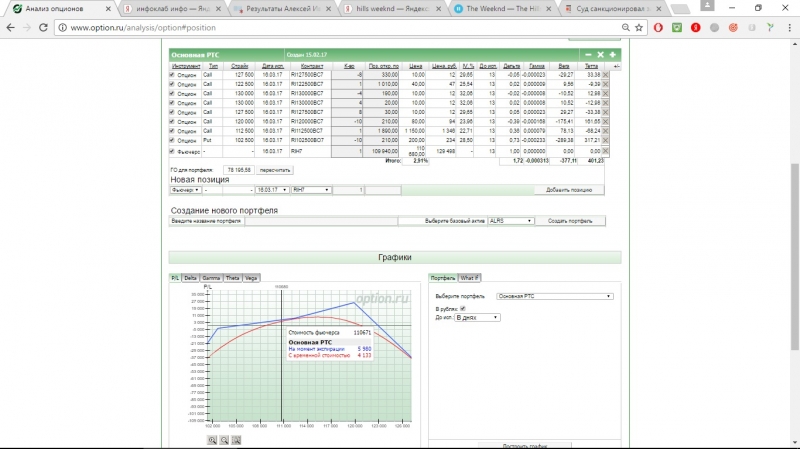Go back using browser back arrow
800x449 pixels.
point(11,28)
